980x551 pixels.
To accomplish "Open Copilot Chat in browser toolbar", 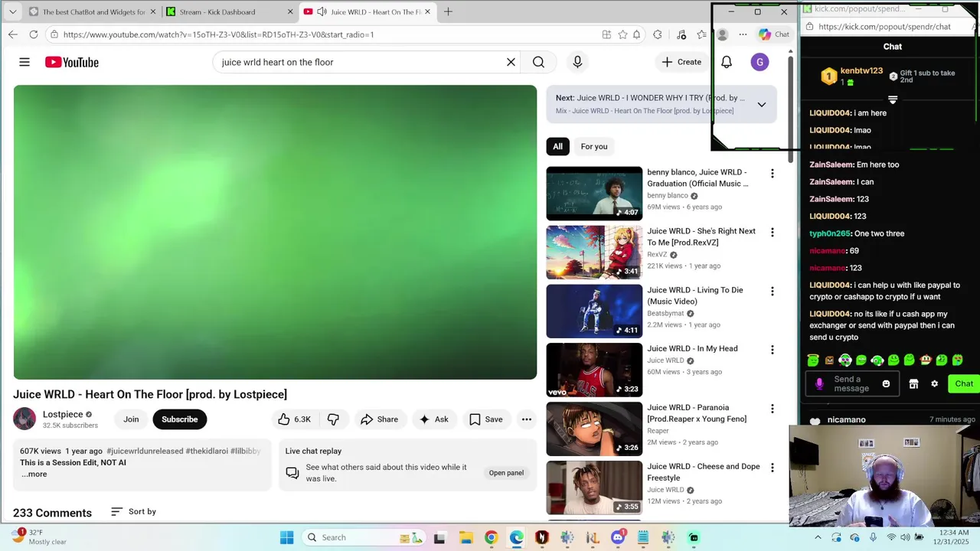I will [774, 34].
